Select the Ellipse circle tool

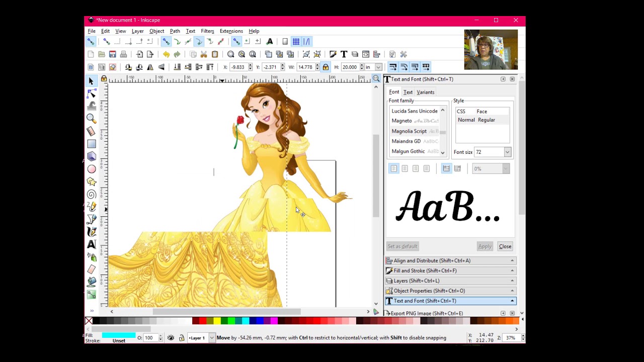click(x=91, y=169)
